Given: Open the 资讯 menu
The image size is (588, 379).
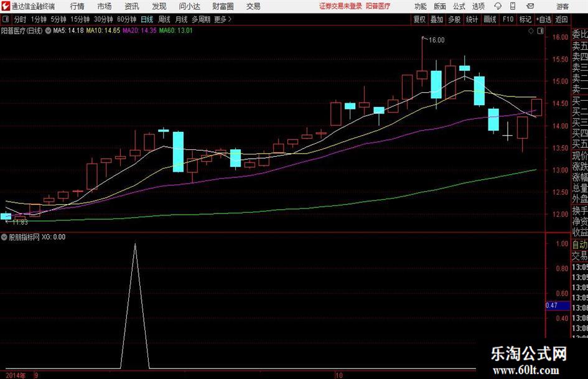Looking at the screenshot, I should tap(132, 6).
